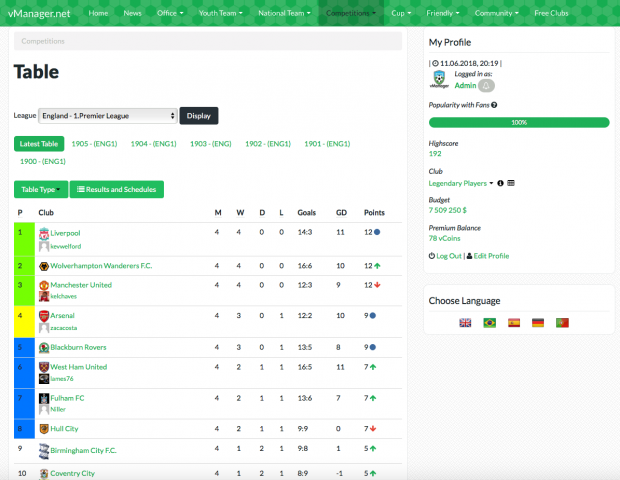Expand the Community menu
The image size is (620, 480).
[496, 13]
